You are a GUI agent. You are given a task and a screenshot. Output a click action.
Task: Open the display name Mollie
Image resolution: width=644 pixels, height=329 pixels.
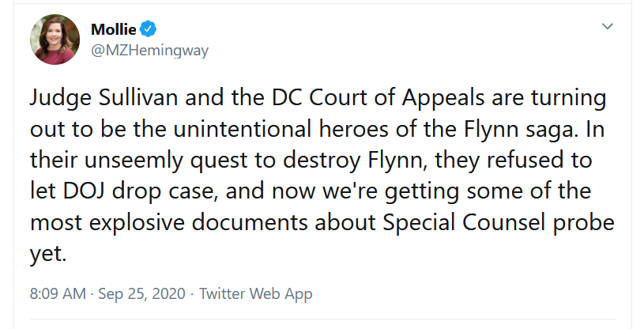pyautogui.click(x=113, y=29)
